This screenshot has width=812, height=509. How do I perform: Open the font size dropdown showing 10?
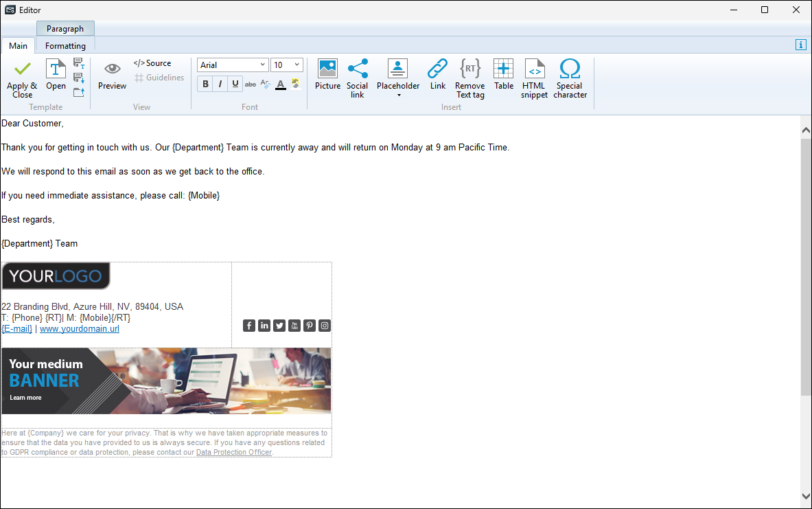pyautogui.click(x=297, y=65)
